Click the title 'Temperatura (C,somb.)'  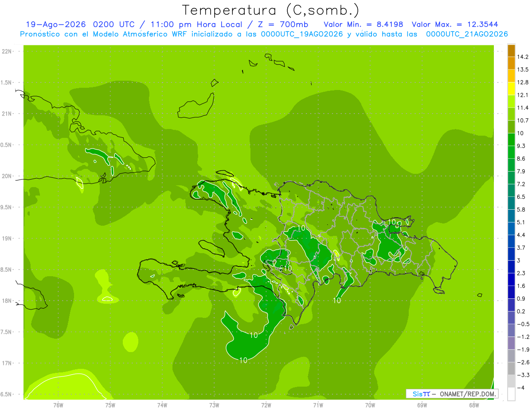tap(270, 10)
